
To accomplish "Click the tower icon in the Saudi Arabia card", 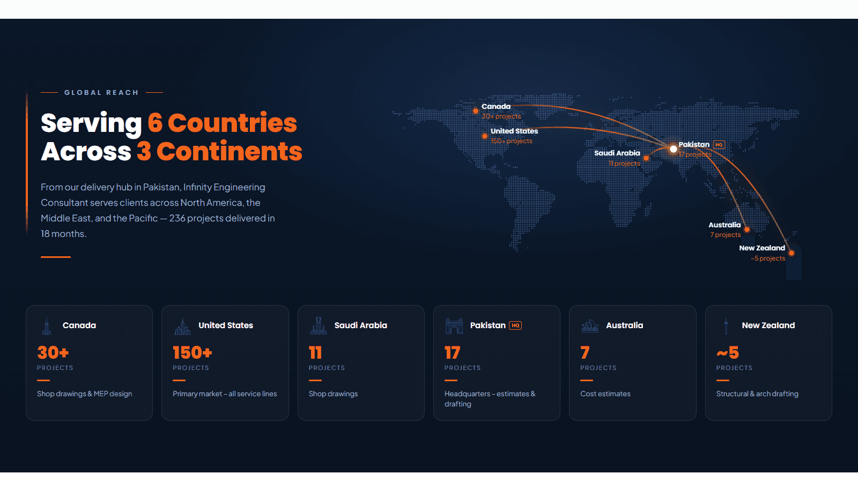I will coord(319,325).
